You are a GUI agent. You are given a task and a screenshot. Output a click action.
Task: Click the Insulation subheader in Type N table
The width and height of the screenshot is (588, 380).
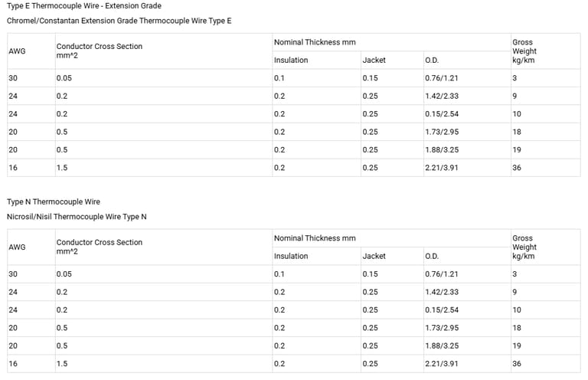[x=291, y=256]
